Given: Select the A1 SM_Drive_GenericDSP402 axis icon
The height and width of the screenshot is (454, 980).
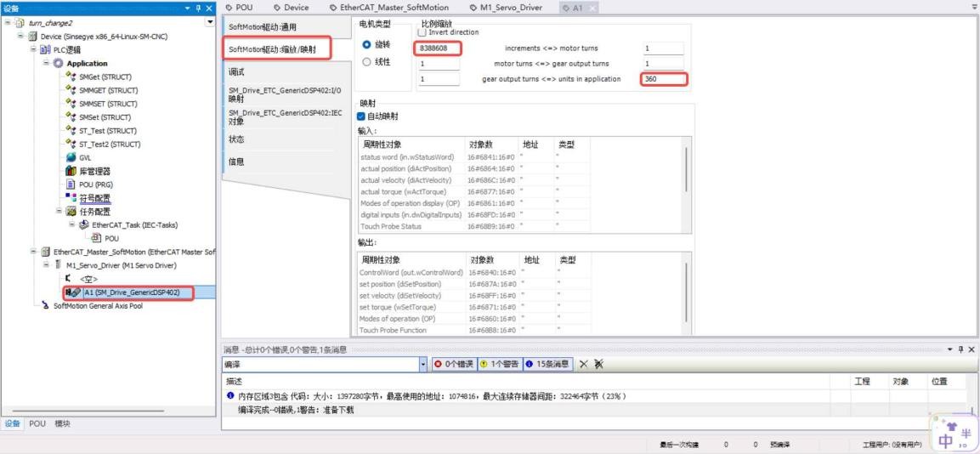Looking at the screenshot, I should click(x=73, y=292).
